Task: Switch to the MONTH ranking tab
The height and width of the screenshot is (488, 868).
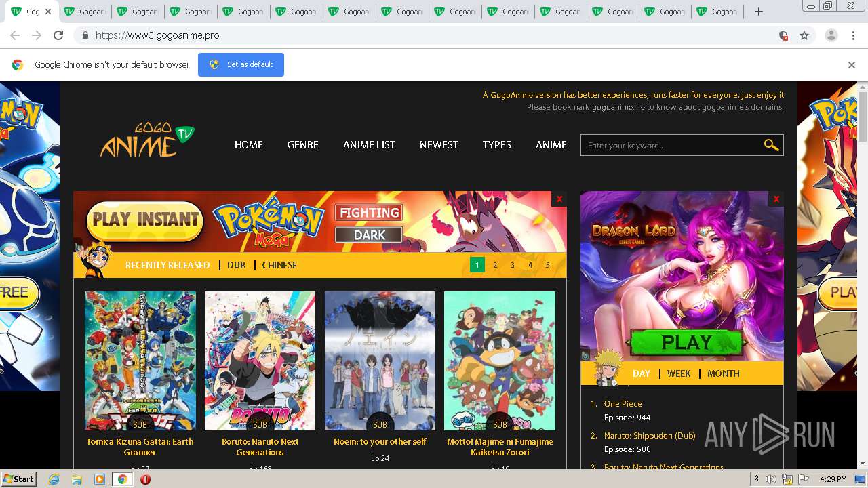Action: [724, 373]
